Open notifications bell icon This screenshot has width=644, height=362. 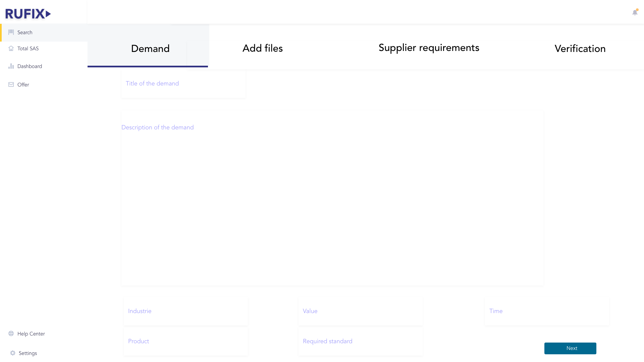pyautogui.click(x=635, y=13)
